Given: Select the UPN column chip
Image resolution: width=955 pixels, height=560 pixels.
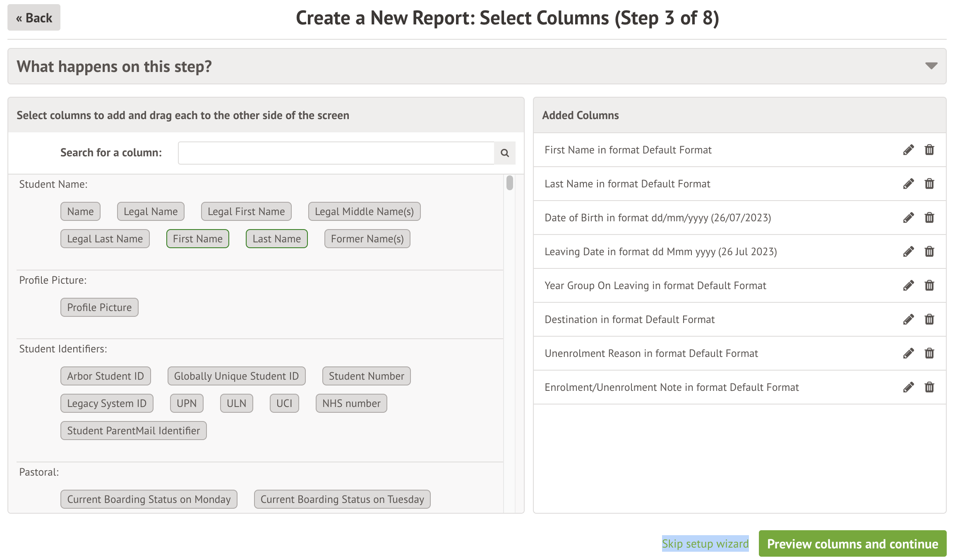Looking at the screenshot, I should click(x=187, y=403).
